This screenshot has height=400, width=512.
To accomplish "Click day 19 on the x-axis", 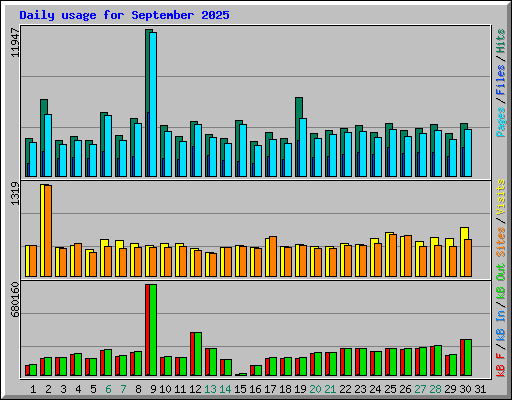I will tap(300, 389).
